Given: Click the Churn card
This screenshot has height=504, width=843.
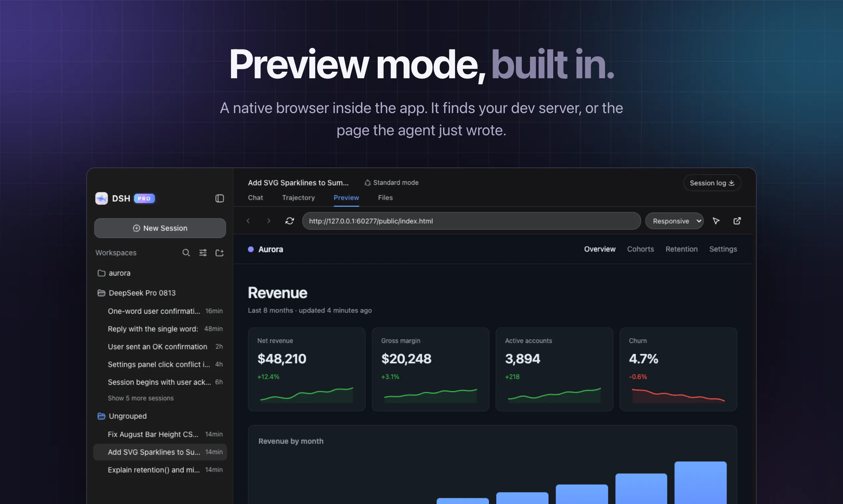Looking at the screenshot, I should click(678, 369).
